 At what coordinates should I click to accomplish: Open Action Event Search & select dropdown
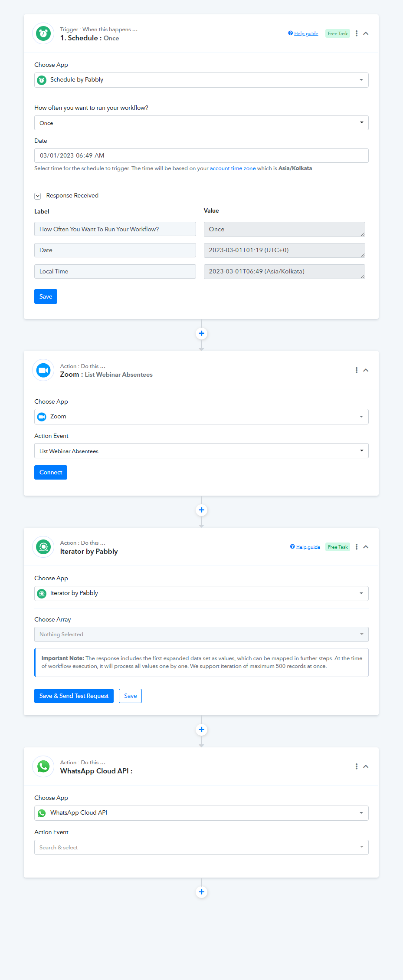point(201,847)
